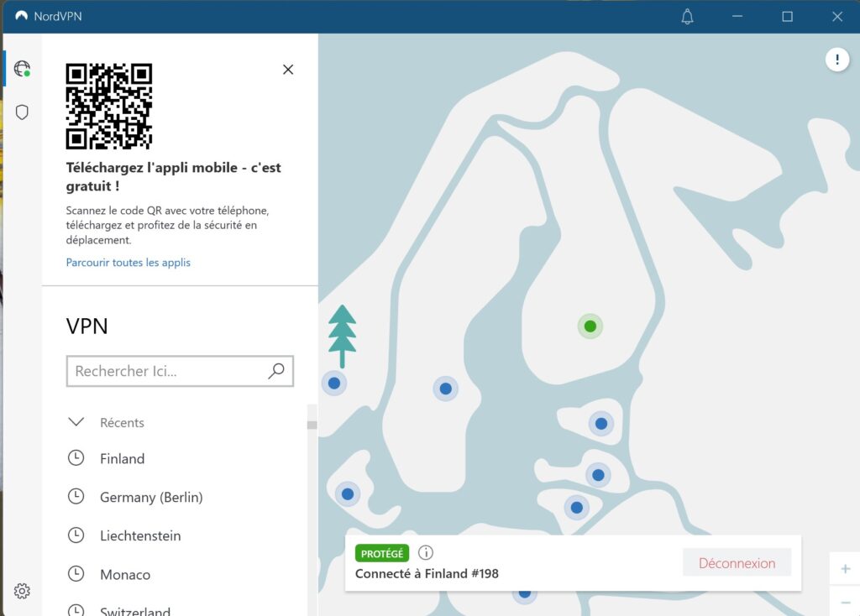This screenshot has width=860, height=616.
Task: Open the notifications bell
Action: click(x=687, y=17)
